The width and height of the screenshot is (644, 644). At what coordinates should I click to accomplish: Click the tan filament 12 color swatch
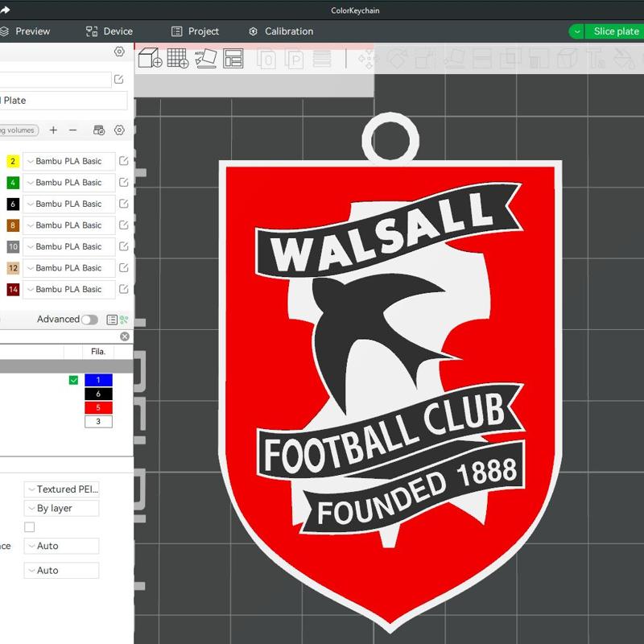[13, 268]
